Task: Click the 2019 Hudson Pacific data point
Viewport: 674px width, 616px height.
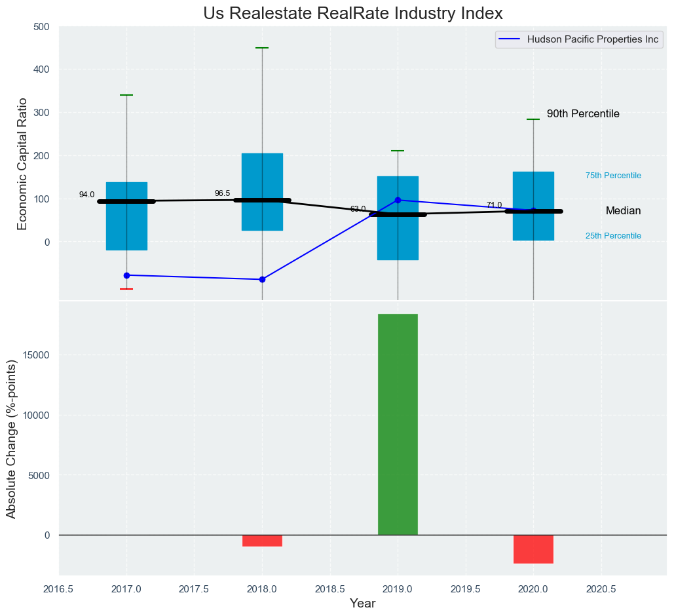Action: point(398,200)
